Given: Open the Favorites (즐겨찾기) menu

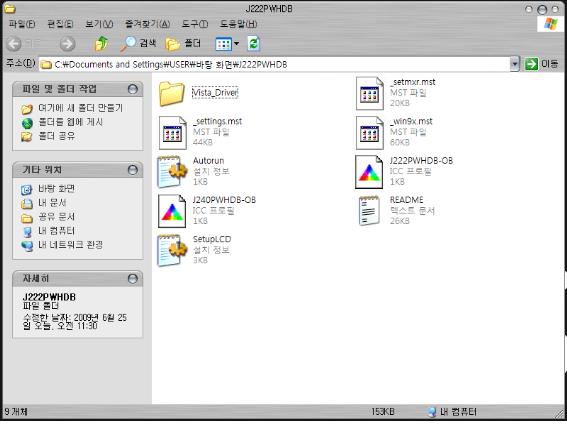Looking at the screenshot, I should click(147, 24).
